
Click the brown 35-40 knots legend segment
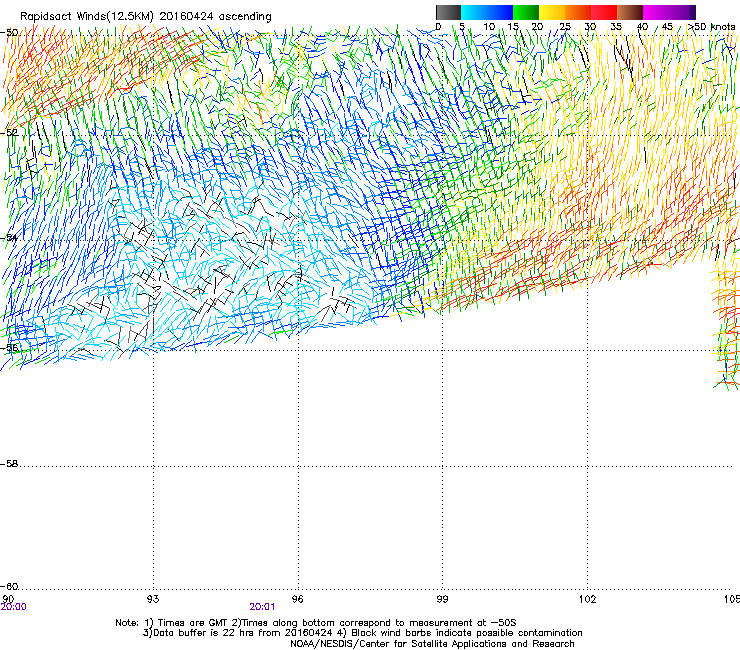point(630,12)
